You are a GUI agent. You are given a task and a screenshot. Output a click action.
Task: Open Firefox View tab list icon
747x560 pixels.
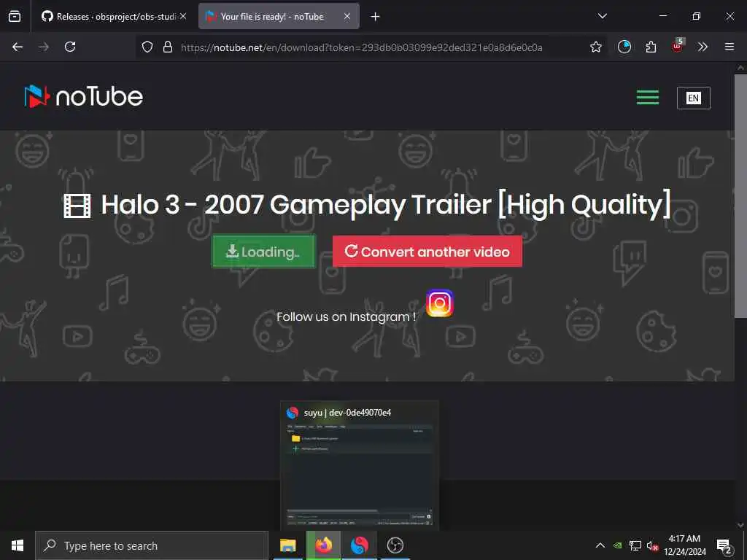pos(15,16)
